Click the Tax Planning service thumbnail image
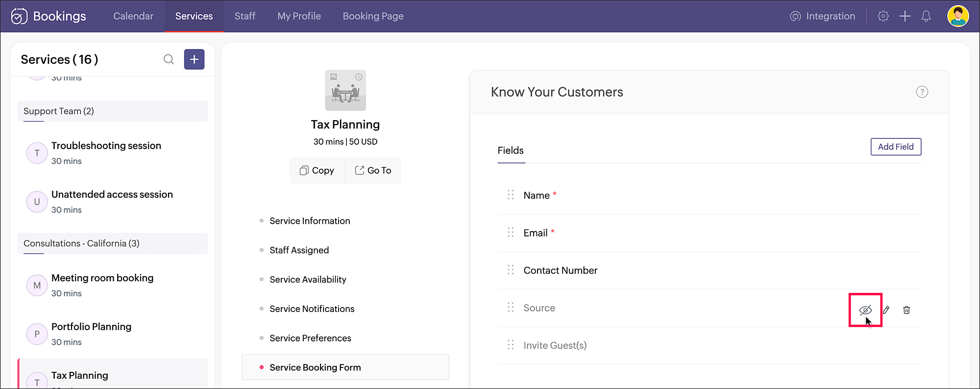Image resolution: width=980 pixels, height=389 pixels. 345,90
